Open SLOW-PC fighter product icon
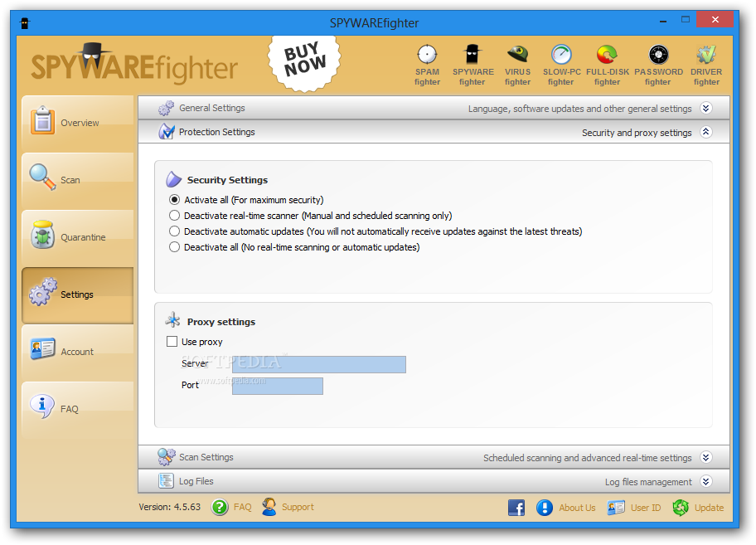The image size is (756, 545). click(561, 65)
